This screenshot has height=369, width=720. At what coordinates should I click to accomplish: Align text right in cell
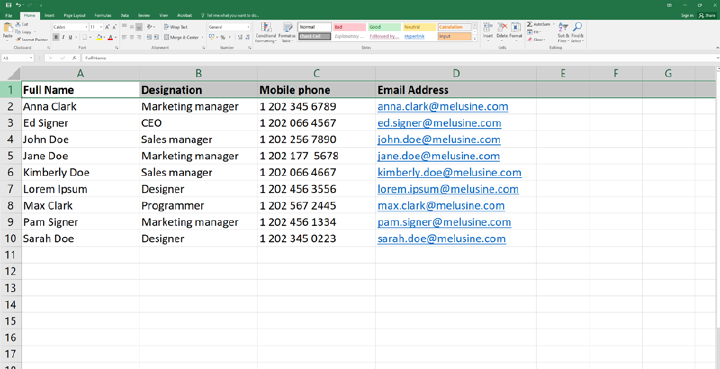pyautogui.click(x=139, y=37)
